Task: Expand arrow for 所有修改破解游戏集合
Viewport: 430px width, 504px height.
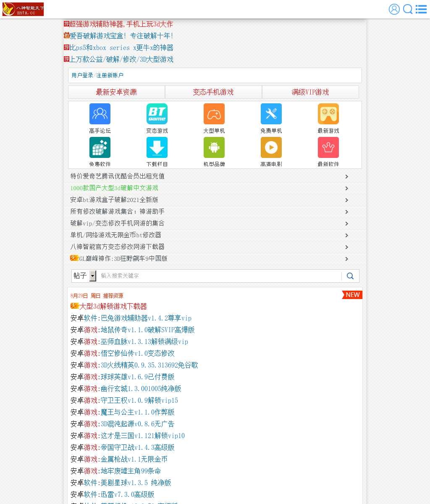Action: click(347, 212)
